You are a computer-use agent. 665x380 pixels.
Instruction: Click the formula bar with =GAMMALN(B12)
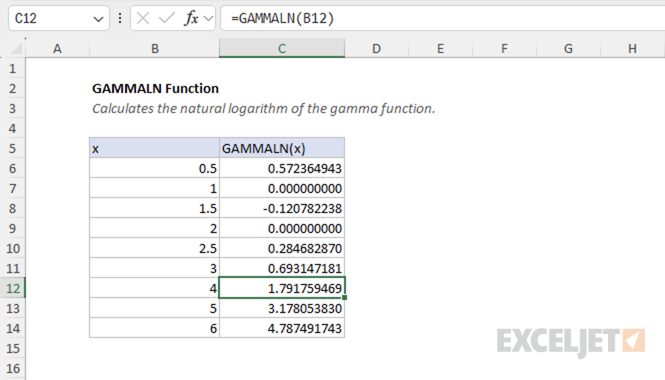pyautogui.click(x=443, y=18)
